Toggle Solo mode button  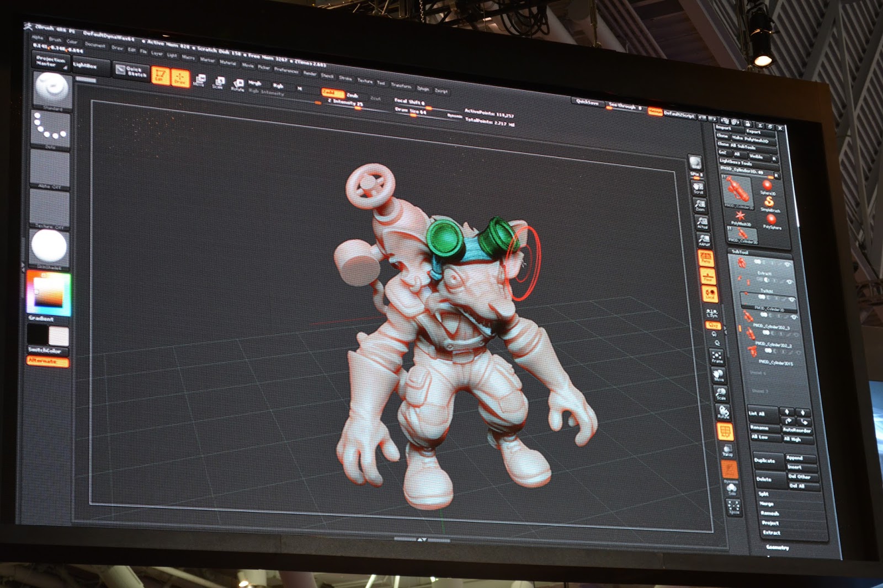(732, 490)
